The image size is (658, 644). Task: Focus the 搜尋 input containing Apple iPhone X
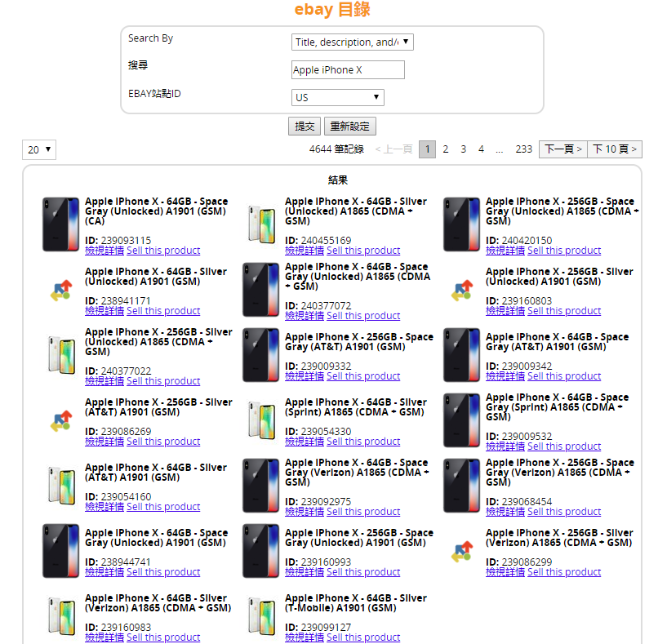(349, 69)
